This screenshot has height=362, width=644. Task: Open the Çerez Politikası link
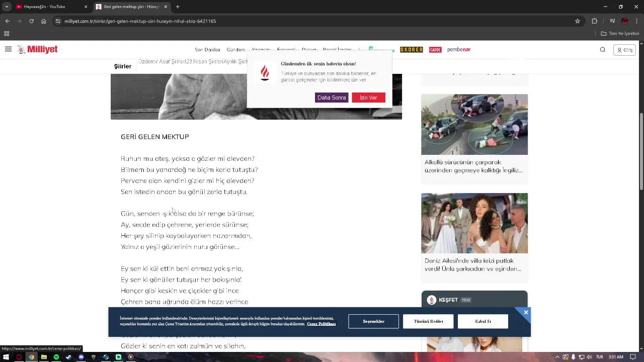tap(321, 324)
